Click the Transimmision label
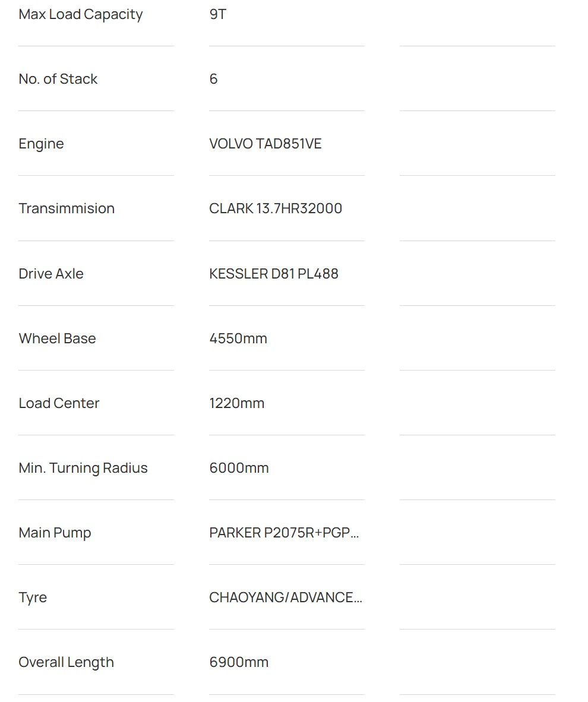Screen dimensions: 588x702 pyautogui.click(x=67, y=208)
